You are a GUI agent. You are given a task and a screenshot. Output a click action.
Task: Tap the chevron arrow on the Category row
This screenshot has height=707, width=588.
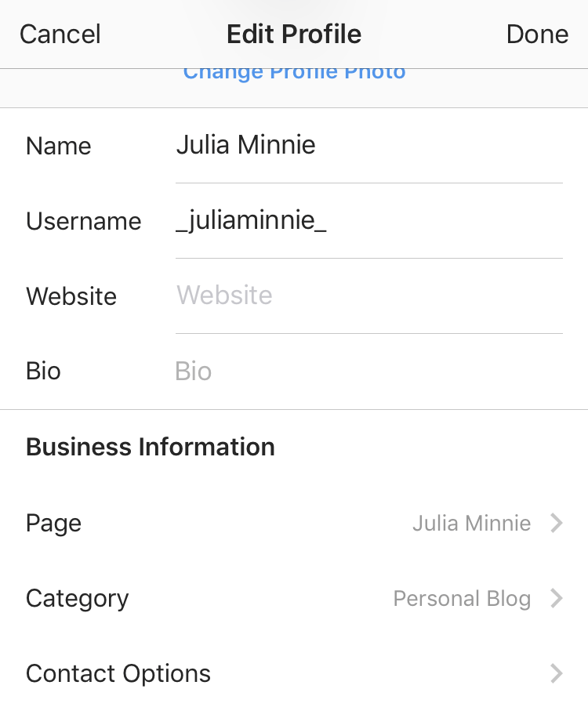[x=556, y=599]
